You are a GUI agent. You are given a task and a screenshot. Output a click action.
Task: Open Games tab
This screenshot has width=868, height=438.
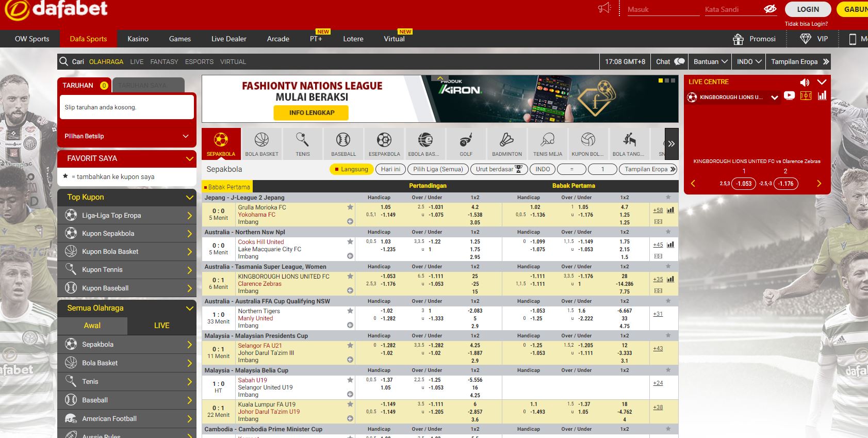(x=180, y=39)
